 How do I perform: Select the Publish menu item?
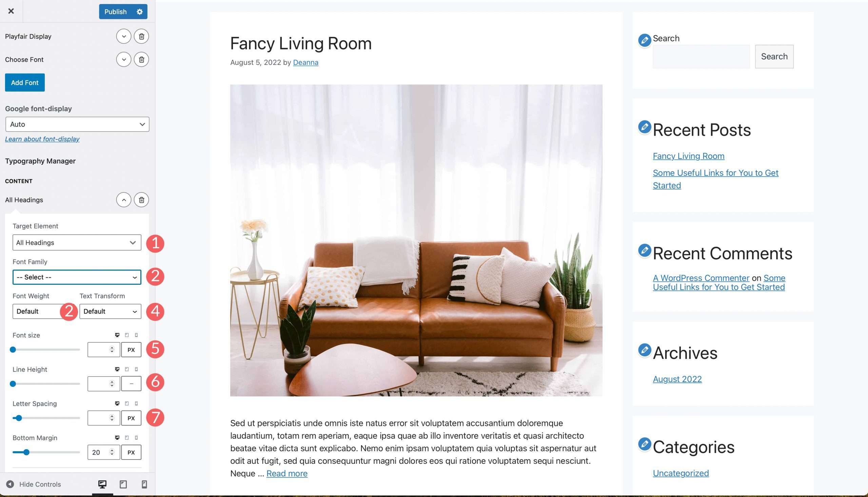[x=116, y=11]
